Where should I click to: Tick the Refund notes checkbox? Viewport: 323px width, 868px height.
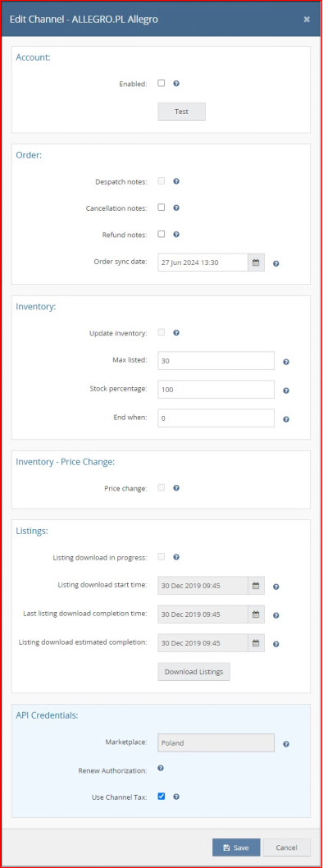click(x=161, y=234)
